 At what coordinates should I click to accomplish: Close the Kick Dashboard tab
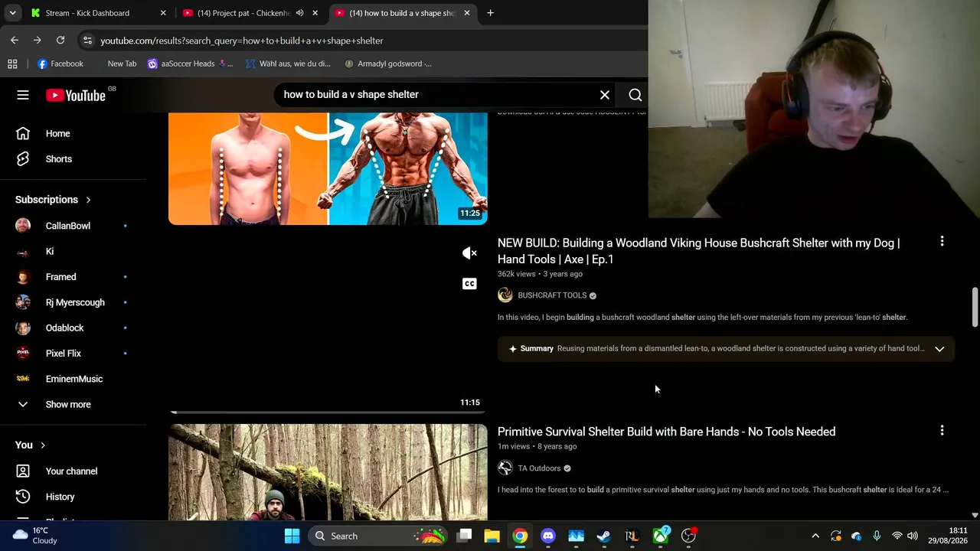pyautogui.click(x=163, y=13)
